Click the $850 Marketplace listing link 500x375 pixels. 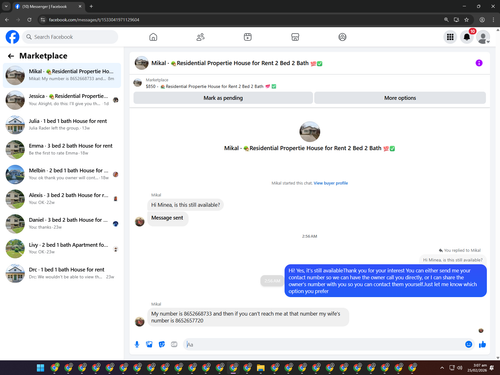tap(211, 86)
